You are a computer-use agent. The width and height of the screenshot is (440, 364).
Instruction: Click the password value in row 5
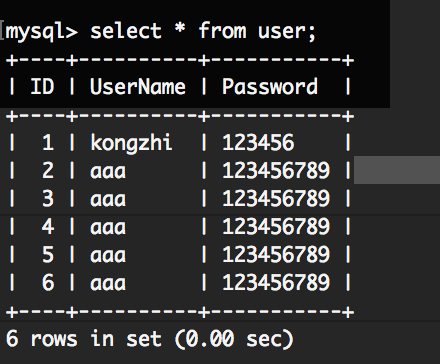coord(276,254)
